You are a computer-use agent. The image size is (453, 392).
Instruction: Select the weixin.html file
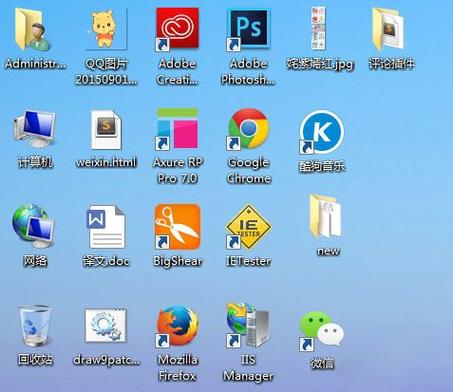[106, 130]
